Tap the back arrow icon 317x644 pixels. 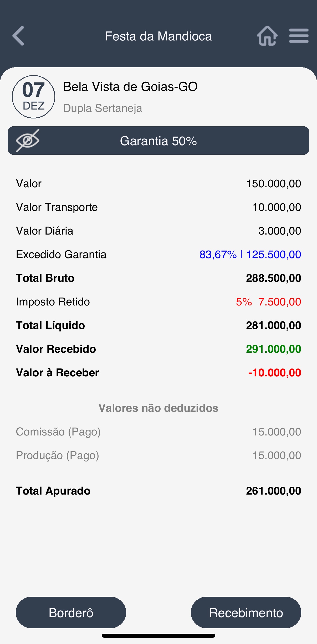click(18, 36)
